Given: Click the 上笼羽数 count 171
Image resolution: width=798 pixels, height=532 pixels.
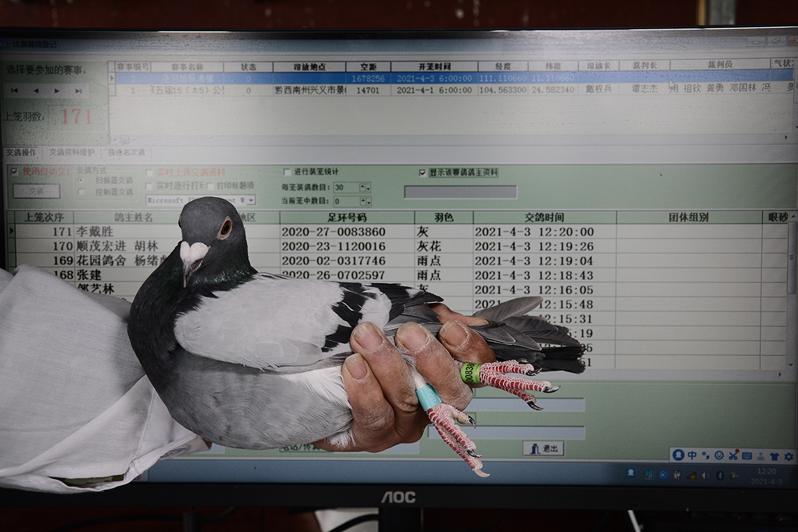Looking at the screenshot, I should click(x=76, y=118).
